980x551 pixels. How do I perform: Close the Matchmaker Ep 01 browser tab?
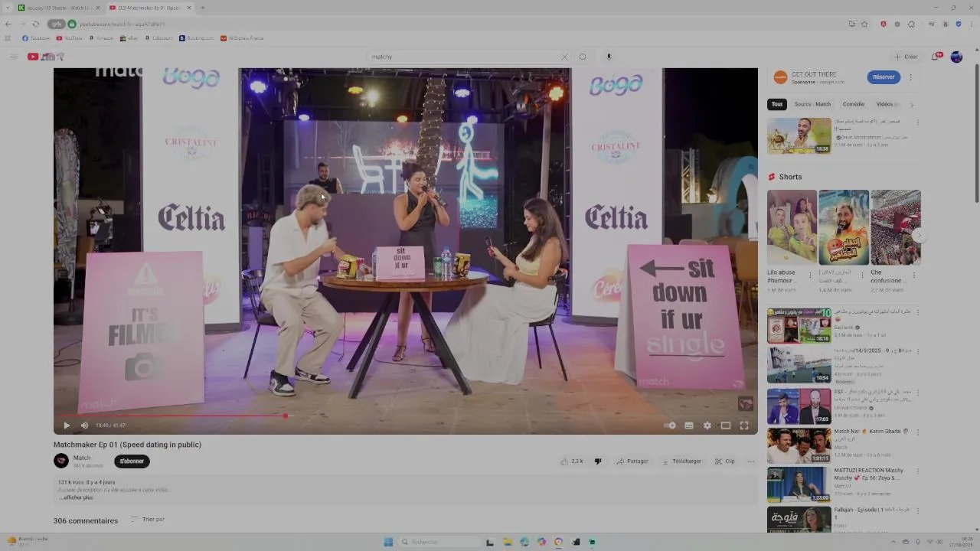[189, 8]
